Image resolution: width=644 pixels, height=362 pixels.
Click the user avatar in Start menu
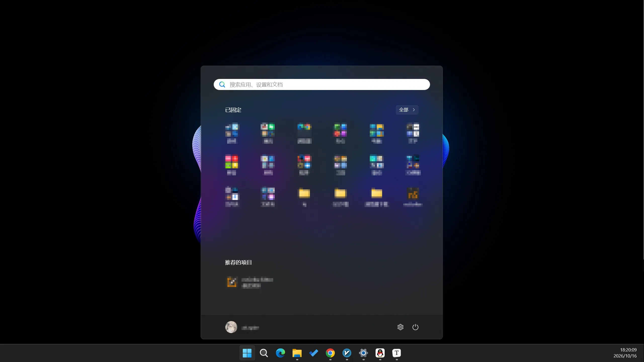pos(231,327)
